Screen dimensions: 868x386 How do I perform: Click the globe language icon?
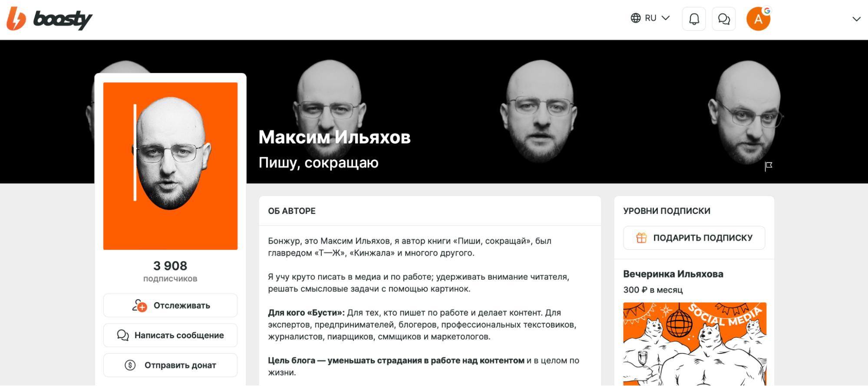tap(636, 18)
